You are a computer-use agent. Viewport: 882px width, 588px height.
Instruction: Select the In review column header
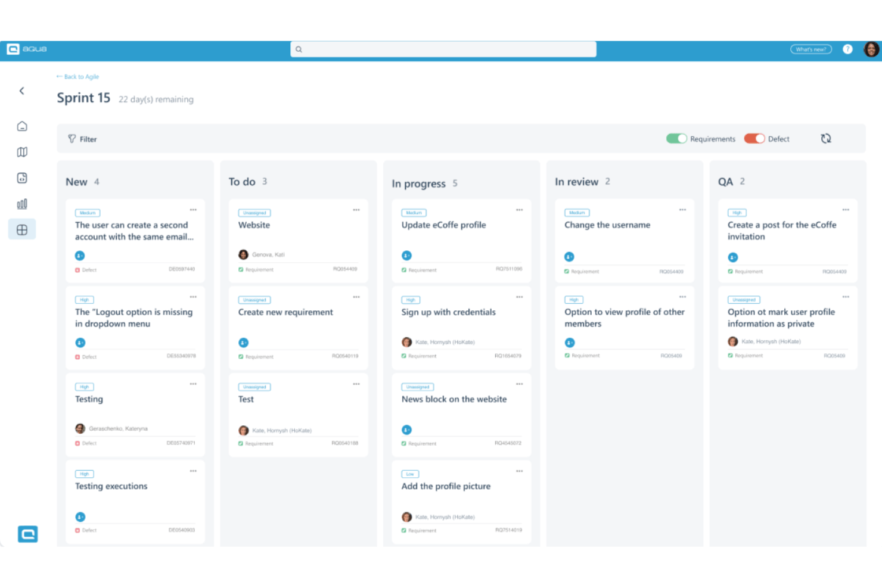click(x=576, y=182)
